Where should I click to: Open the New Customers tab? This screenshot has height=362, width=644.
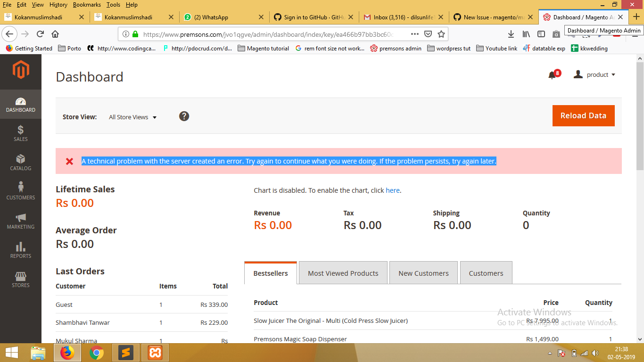pyautogui.click(x=423, y=272)
